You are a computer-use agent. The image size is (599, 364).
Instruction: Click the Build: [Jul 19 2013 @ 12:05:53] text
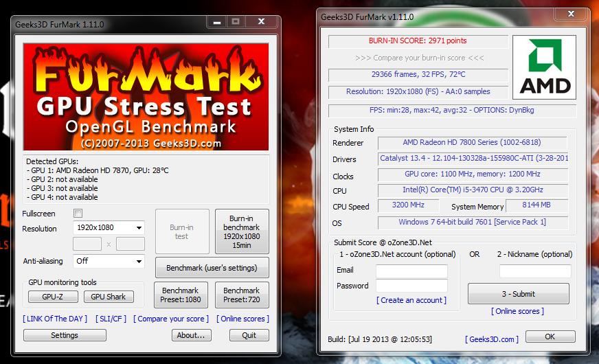(x=380, y=339)
